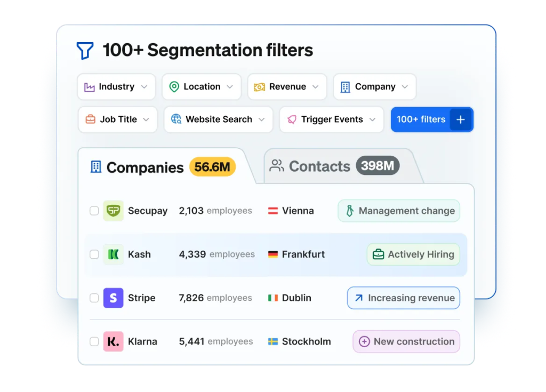Click the Actively Hiring badge on Kash

[413, 254]
